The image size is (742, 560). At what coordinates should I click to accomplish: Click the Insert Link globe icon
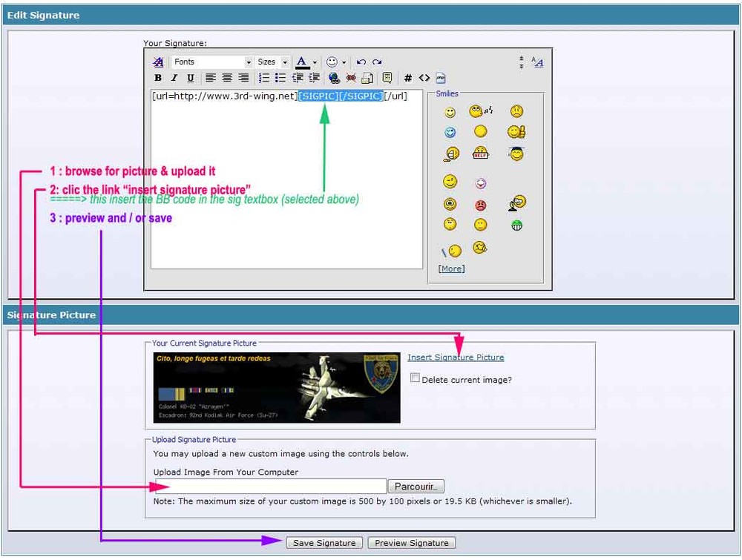click(x=334, y=78)
